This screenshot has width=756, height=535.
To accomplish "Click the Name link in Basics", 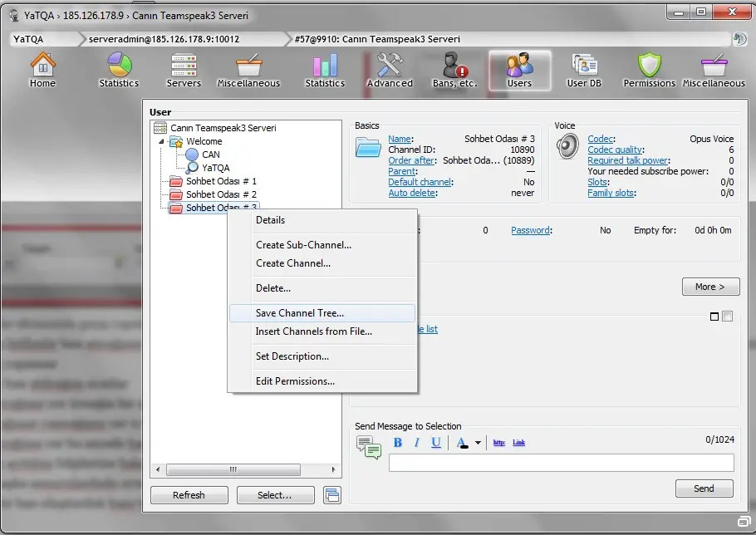I will coord(400,140).
